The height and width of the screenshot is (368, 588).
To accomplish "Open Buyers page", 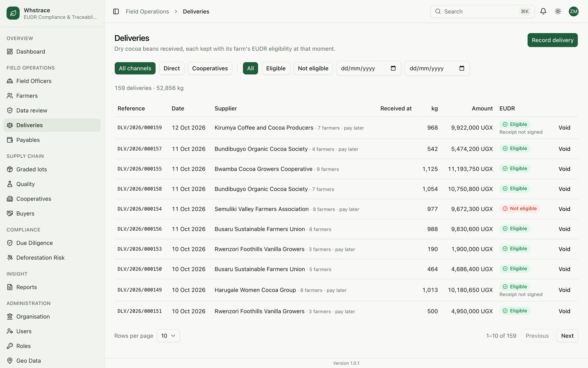I will tap(52, 214).
